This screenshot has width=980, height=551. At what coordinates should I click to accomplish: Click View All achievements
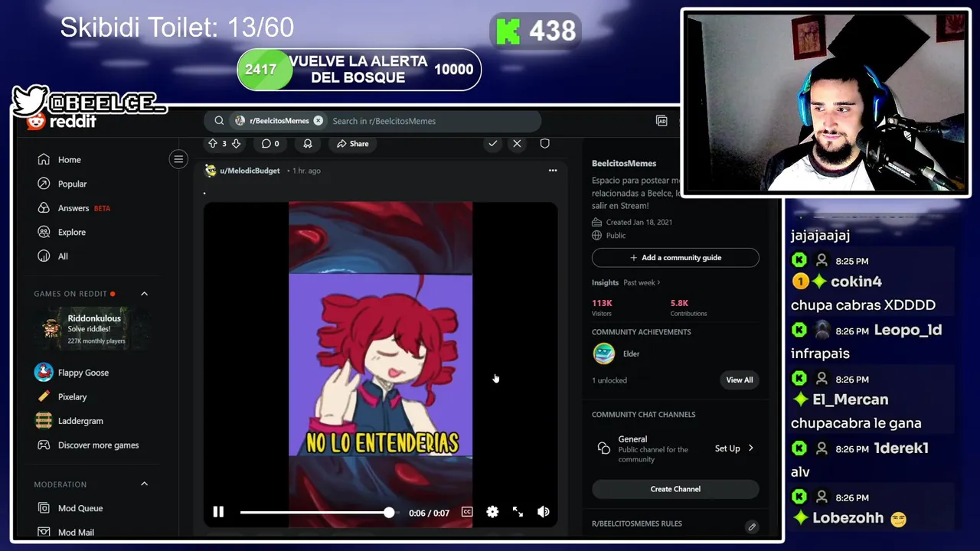point(740,380)
